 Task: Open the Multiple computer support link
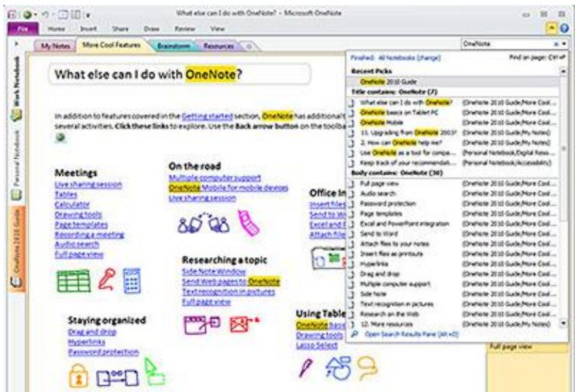pyautogui.click(x=214, y=178)
